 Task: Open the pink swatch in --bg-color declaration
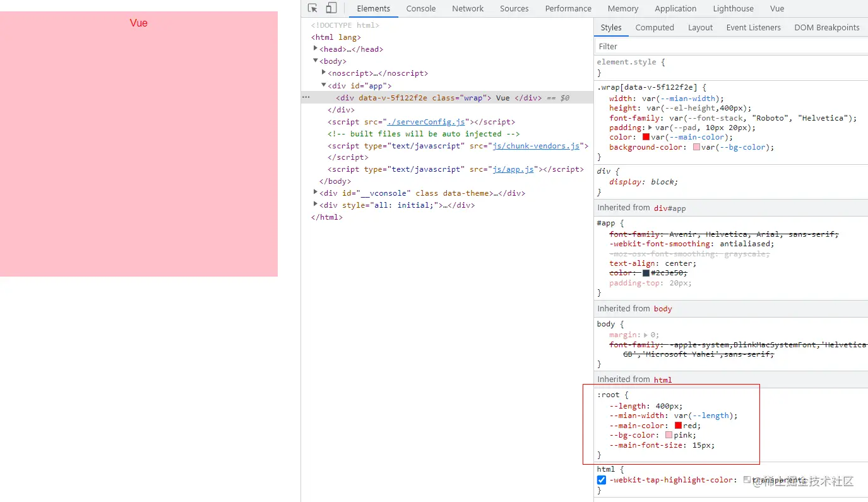pyautogui.click(x=669, y=435)
